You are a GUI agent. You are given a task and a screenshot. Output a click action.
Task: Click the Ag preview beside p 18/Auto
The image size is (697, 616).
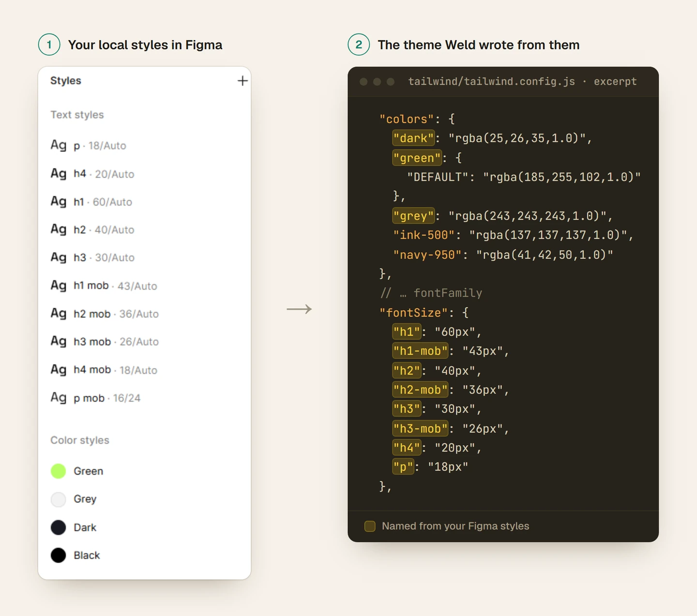click(x=59, y=145)
